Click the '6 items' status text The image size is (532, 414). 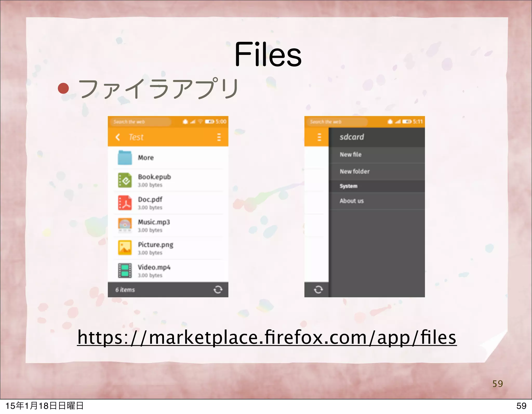coord(125,290)
